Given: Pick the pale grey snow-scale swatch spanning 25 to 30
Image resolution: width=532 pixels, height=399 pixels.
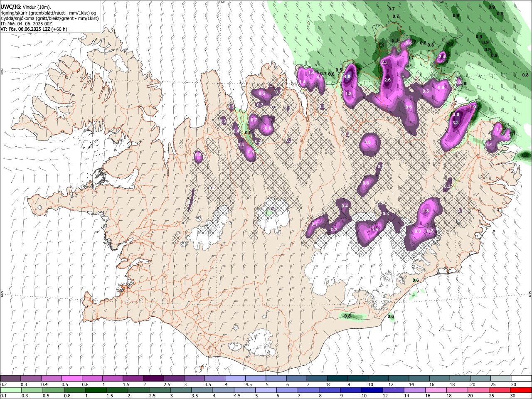Looking at the screenshot, I should 501,379.
